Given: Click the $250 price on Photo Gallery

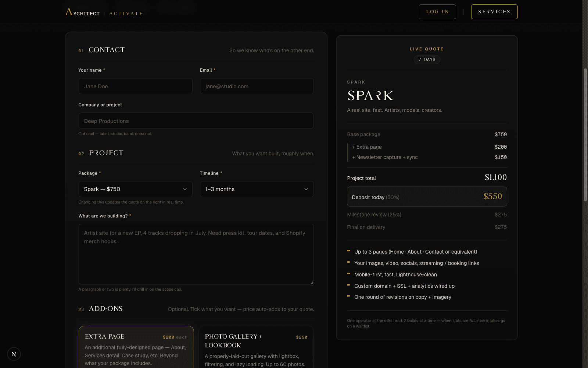Looking at the screenshot, I should (x=301, y=337).
